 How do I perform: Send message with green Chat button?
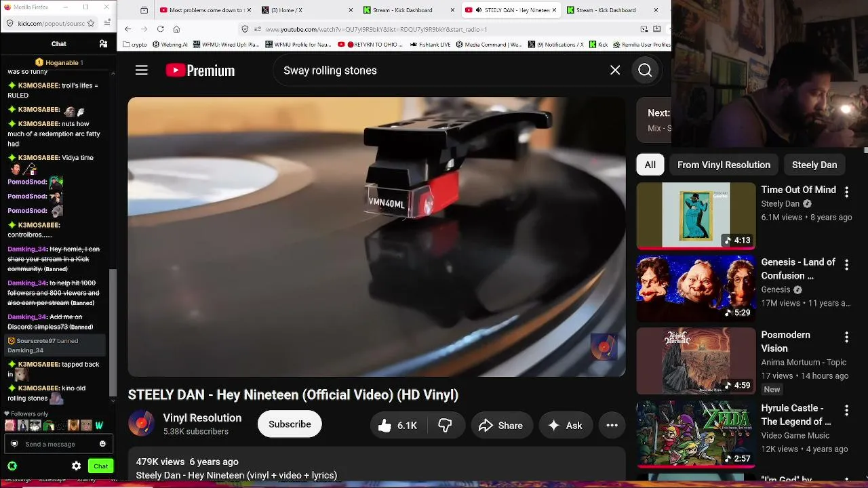[100, 466]
